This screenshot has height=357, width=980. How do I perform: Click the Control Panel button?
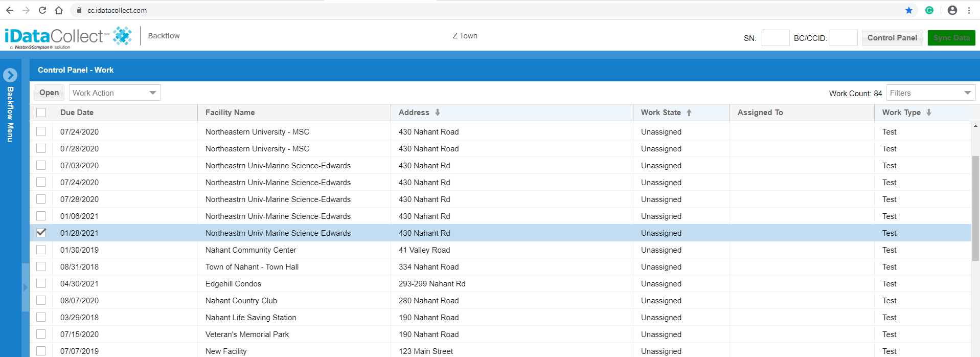click(892, 38)
